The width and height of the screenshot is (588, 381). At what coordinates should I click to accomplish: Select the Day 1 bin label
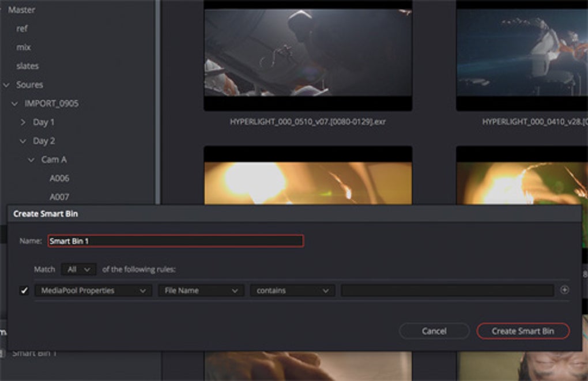43,122
